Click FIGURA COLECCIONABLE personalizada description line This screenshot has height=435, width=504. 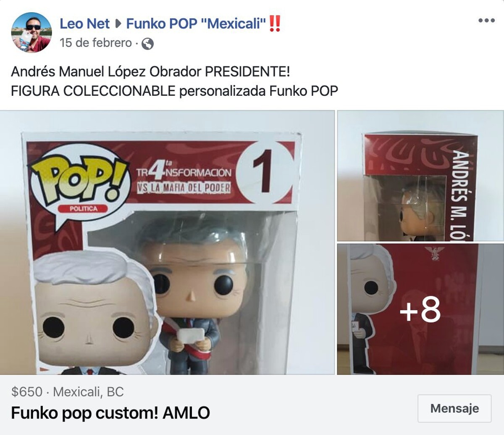click(174, 91)
